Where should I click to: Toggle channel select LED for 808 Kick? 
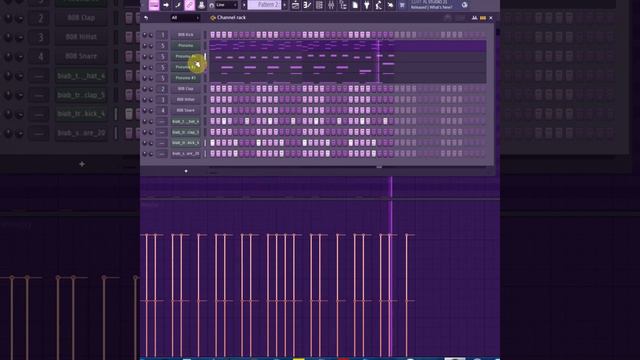[205, 35]
